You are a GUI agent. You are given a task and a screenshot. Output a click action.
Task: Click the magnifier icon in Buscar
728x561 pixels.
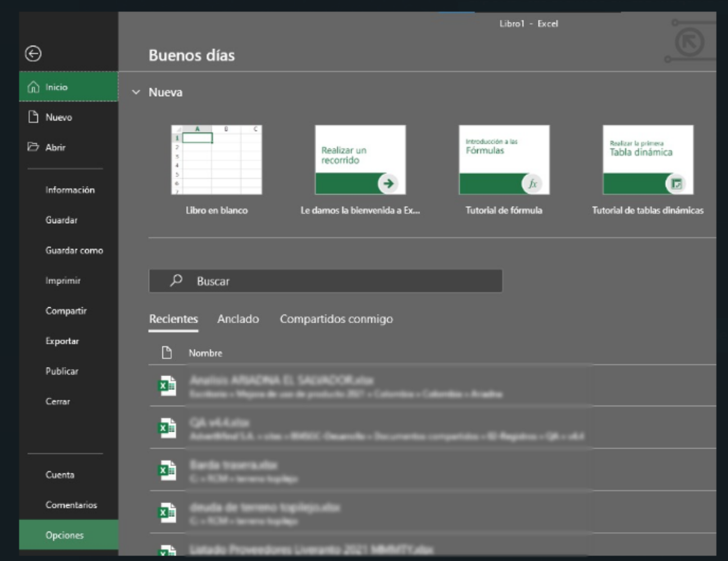point(176,281)
